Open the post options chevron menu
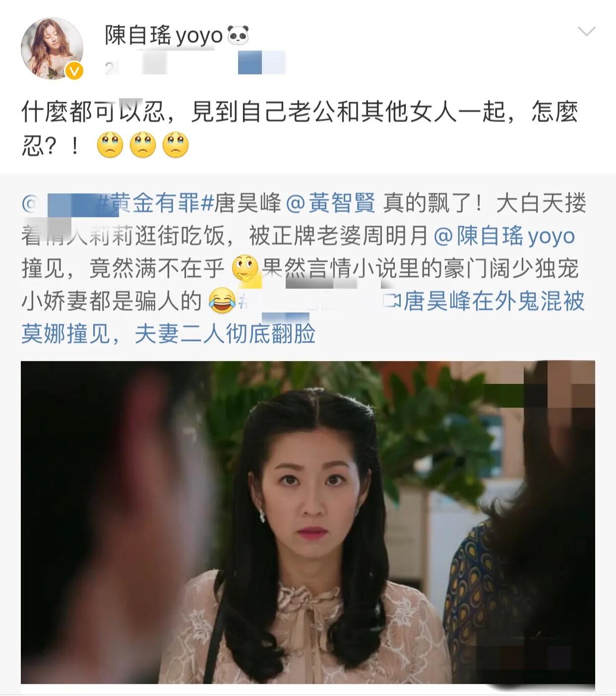Viewport: 616px width, 696px height. point(587,32)
